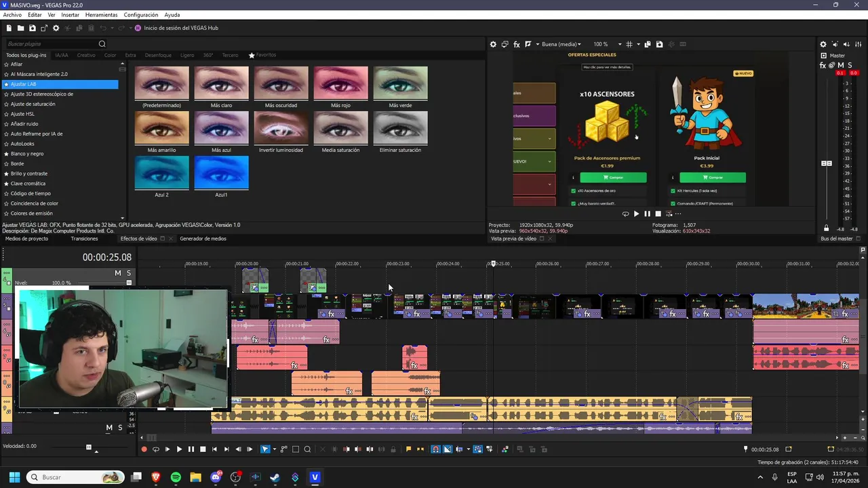
Task: Select Brillo y contraste plugin
Action: pyautogui.click(x=29, y=174)
